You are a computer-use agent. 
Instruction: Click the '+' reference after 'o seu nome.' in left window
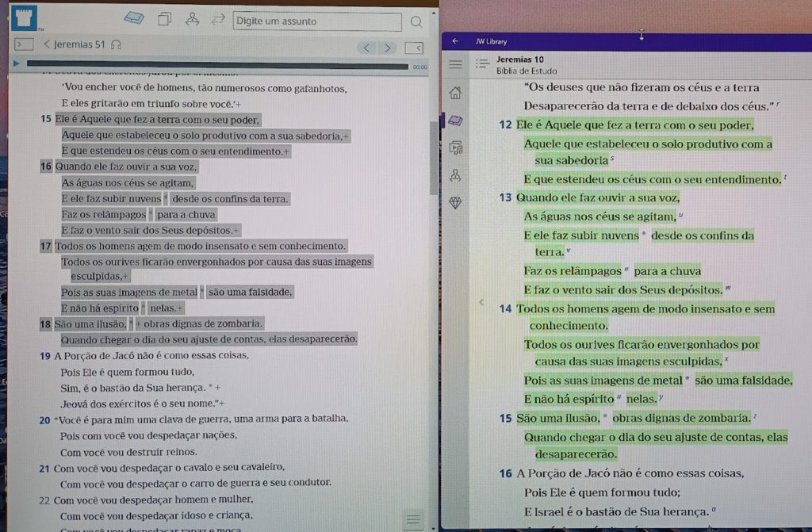tap(222, 404)
